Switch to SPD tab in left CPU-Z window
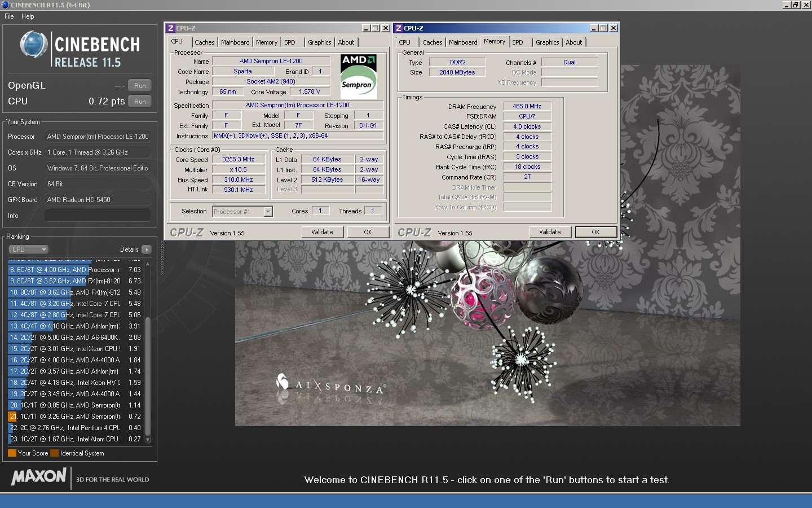The width and height of the screenshot is (812, 508). coord(290,42)
